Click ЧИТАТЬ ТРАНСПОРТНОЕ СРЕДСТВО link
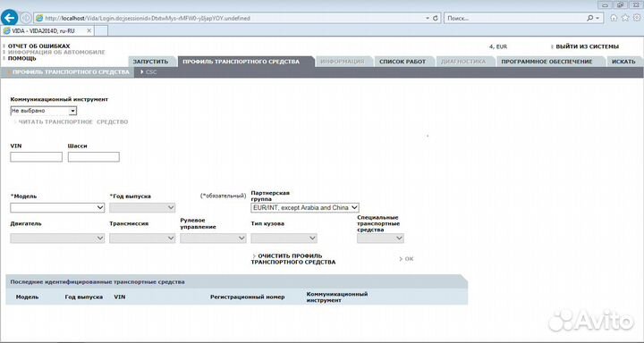Viewport: 644px width, 343px height. click(x=73, y=121)
